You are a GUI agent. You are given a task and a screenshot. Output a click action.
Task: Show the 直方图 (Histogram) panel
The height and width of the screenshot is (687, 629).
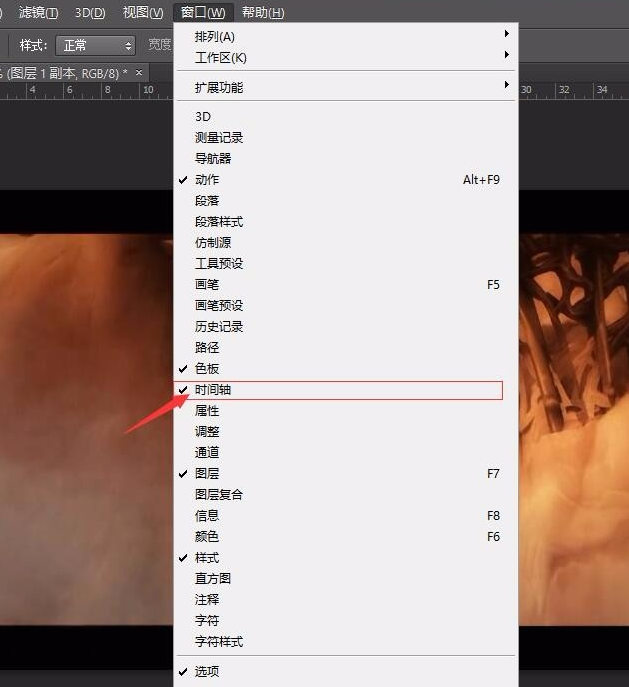213,579
